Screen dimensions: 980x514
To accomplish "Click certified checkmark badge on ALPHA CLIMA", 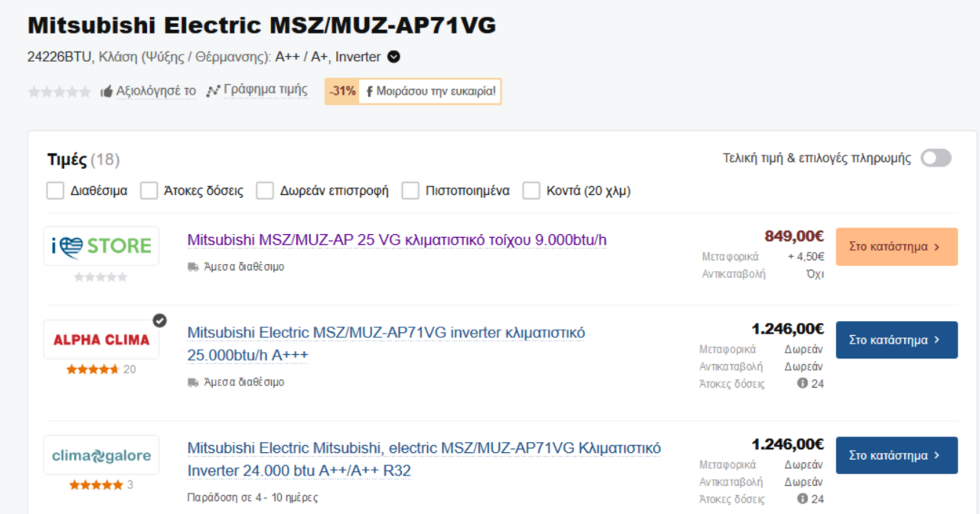I will pos(159,320).
